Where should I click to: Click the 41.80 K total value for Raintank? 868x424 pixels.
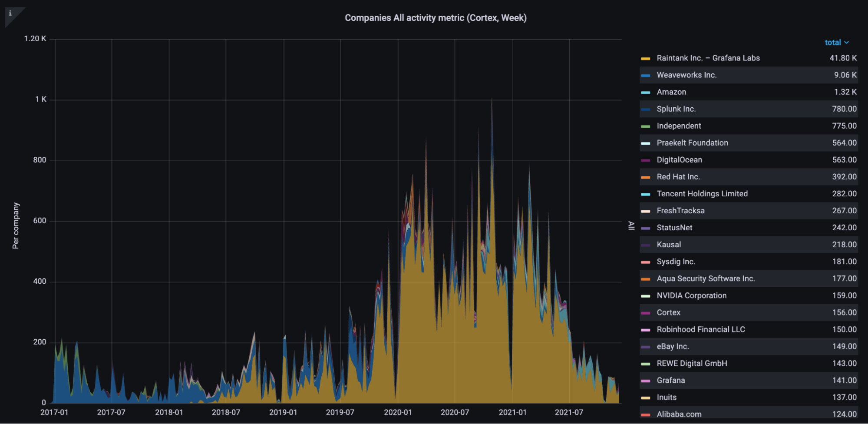pyautogui.click(x=842, y=58)
